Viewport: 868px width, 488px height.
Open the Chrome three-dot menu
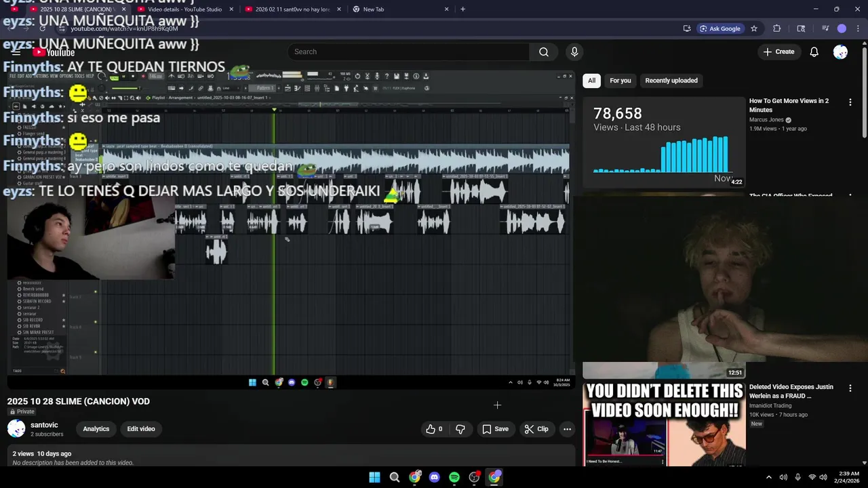[x=858, y=28]
